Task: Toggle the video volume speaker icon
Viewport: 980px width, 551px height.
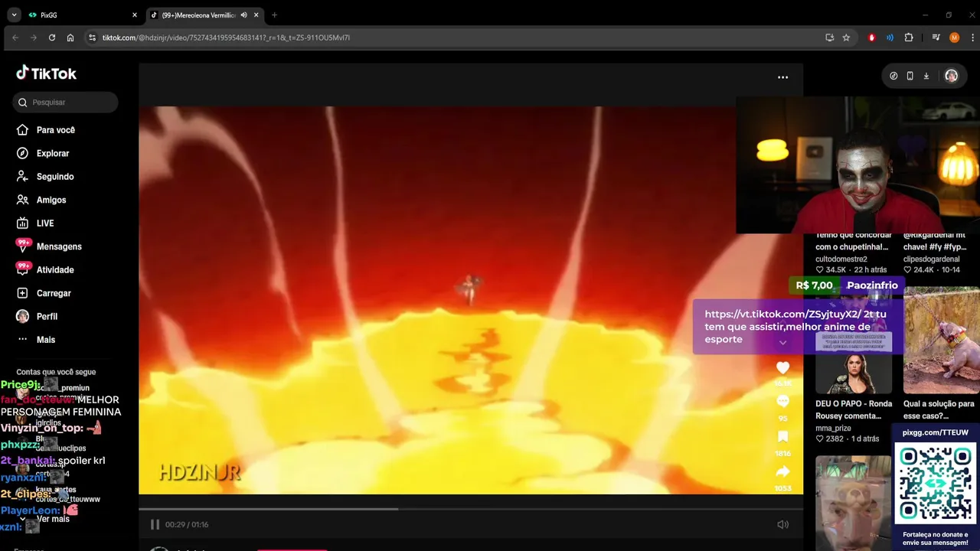Action: point(782,524)
